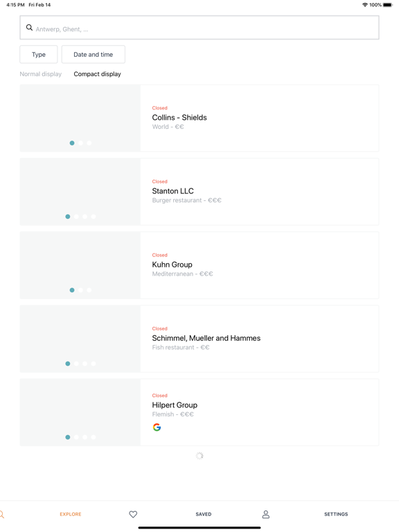Open the Settings person icon
The image size is (399, 532).
point(266,515)
